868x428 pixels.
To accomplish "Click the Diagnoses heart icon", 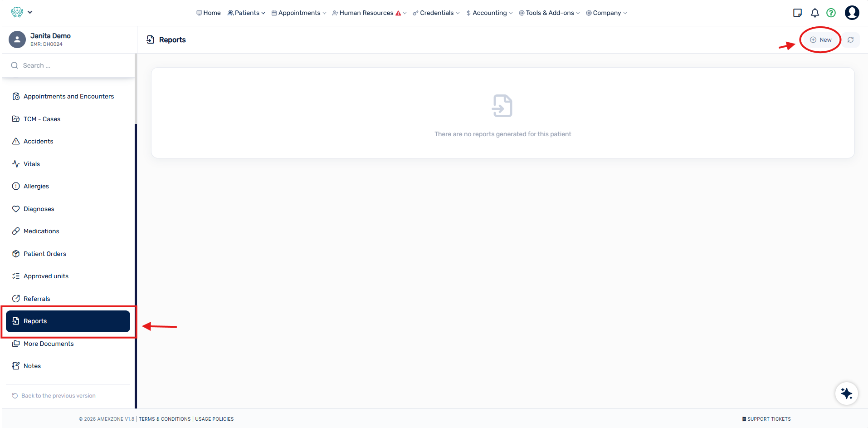I will 16,209.
